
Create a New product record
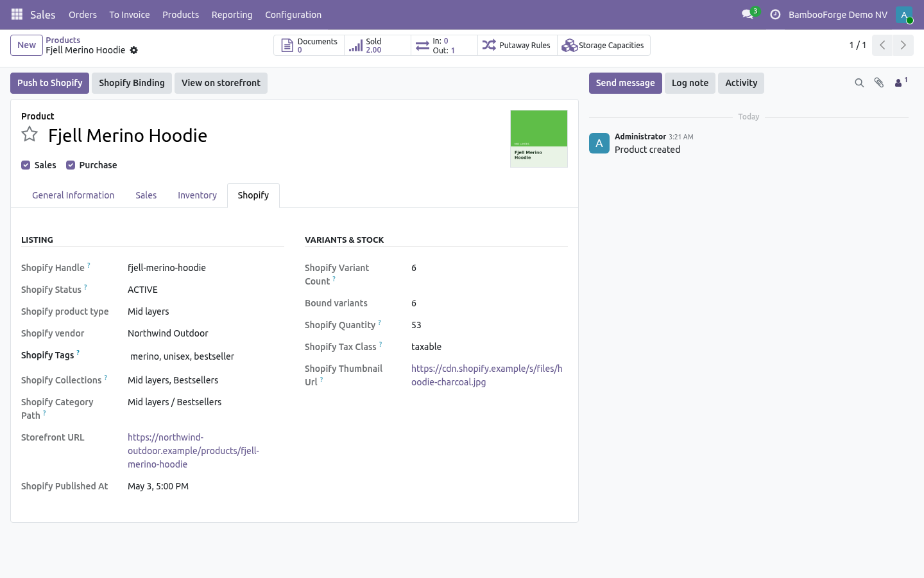[26, 45]
